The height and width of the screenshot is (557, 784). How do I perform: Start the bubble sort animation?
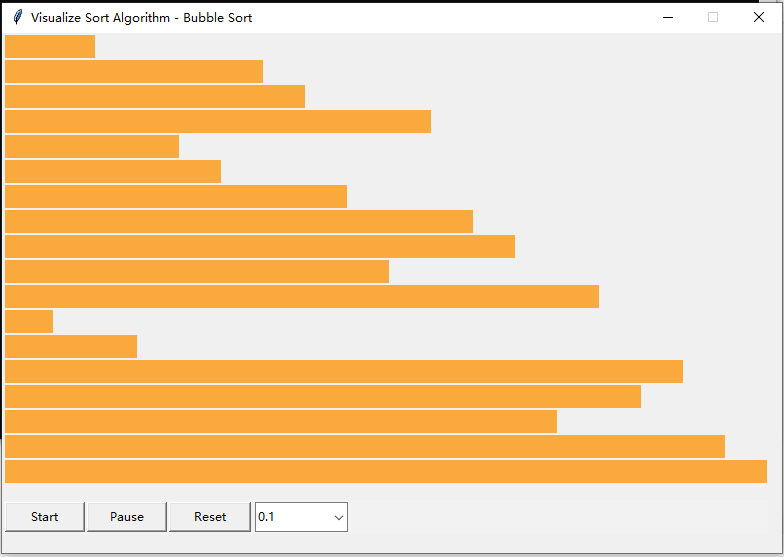[44, 517]
